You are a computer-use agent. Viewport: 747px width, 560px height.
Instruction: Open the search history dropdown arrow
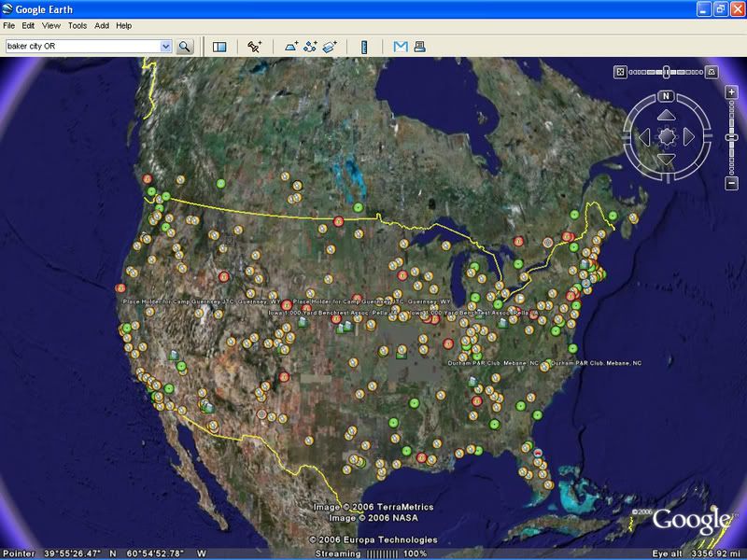(x=166, y=46)
